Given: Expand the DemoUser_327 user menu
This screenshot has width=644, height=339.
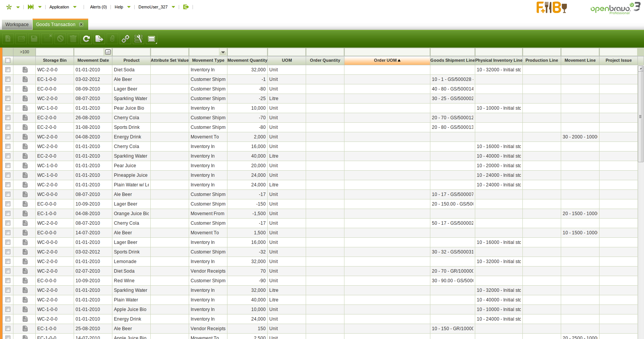Looking at the screenshot, I should click(156, 7).
